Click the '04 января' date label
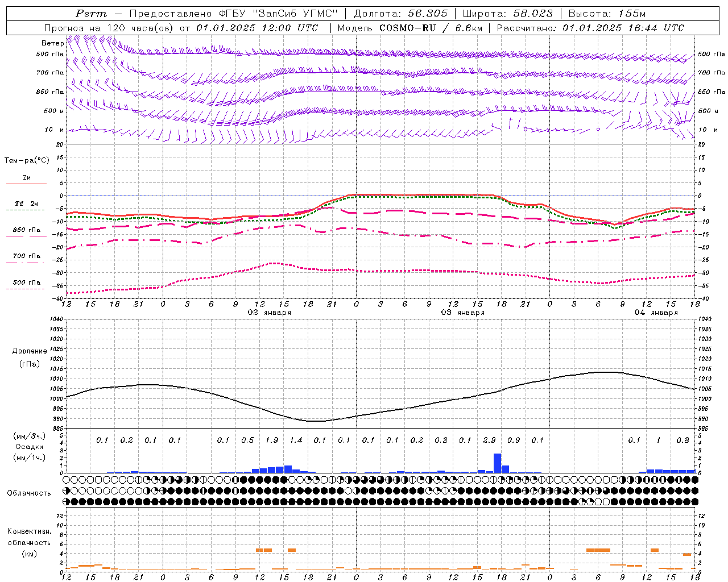This screenshot has height=582, width=728. click(656, 313)
